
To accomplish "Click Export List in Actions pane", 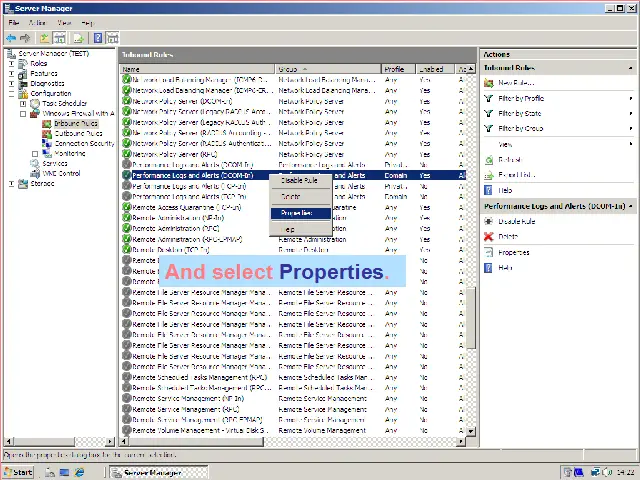I will 516,175.
